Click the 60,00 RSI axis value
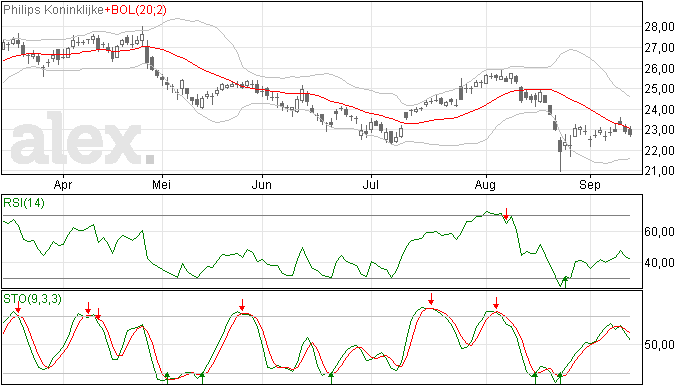 click(659, 232)
